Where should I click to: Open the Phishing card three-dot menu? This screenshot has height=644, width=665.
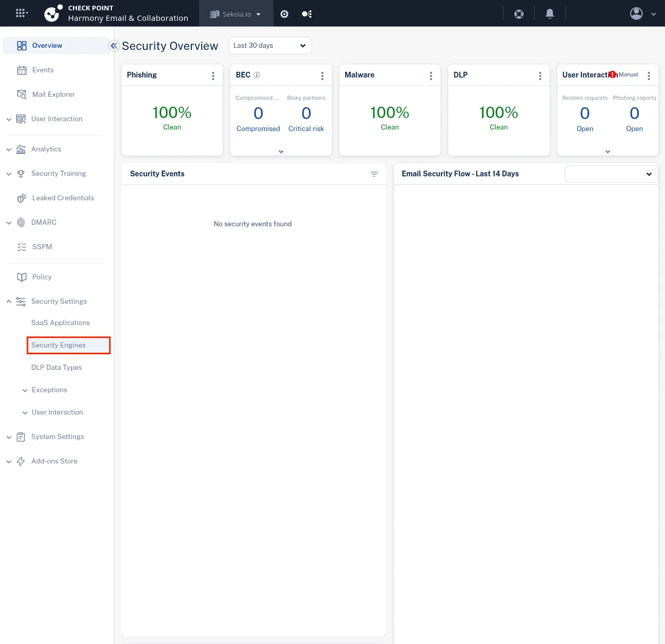tap(213, 76)
